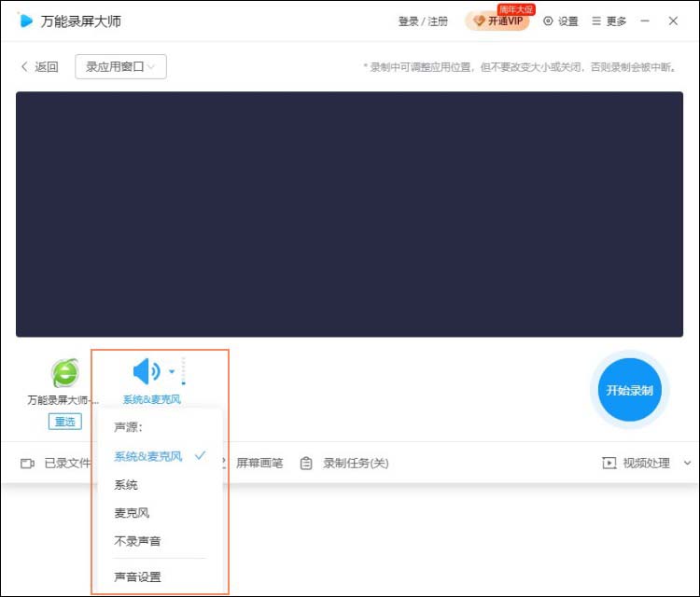Viewport: 700px width, 597px height.
Task: Choose 麦克风 as sound source
Action: (132, 513)
